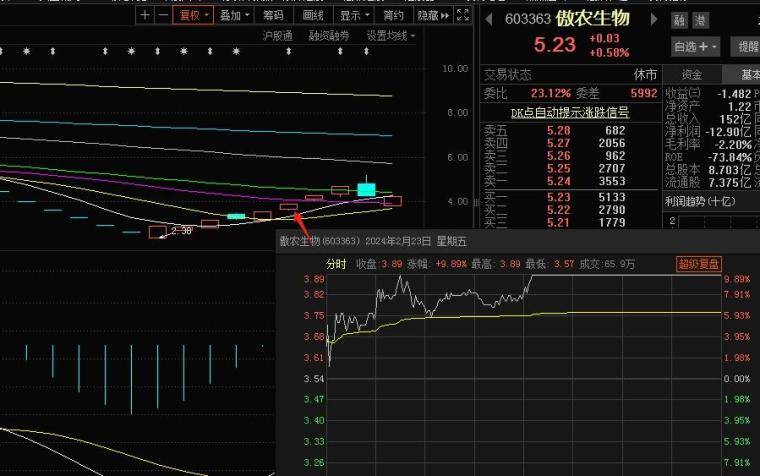Click the small cyan candlestick near 3.5

(236, 216)
